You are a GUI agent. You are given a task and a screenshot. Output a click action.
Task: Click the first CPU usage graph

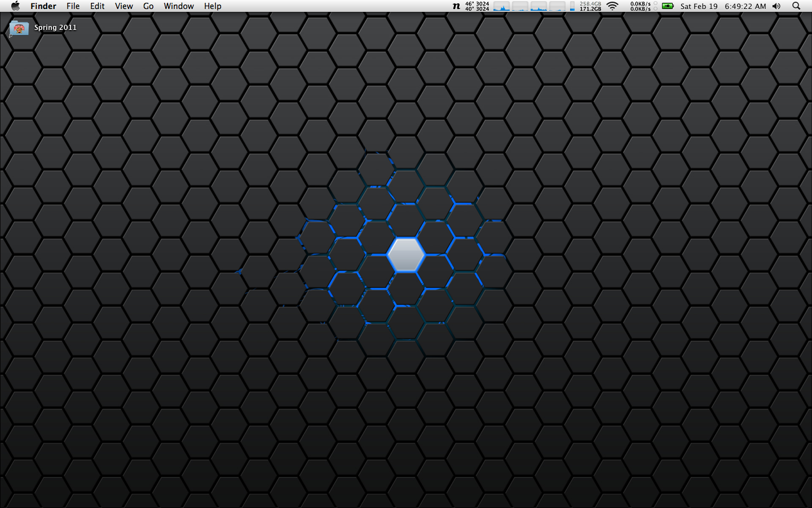(501, 6)
